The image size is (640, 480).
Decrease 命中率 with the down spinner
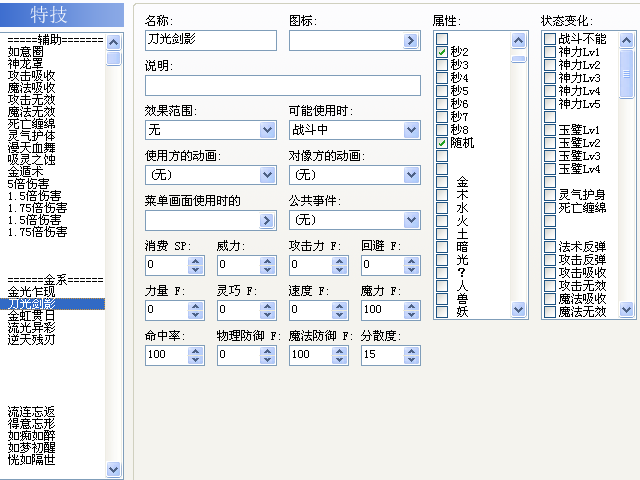click(x=196, y=359)
